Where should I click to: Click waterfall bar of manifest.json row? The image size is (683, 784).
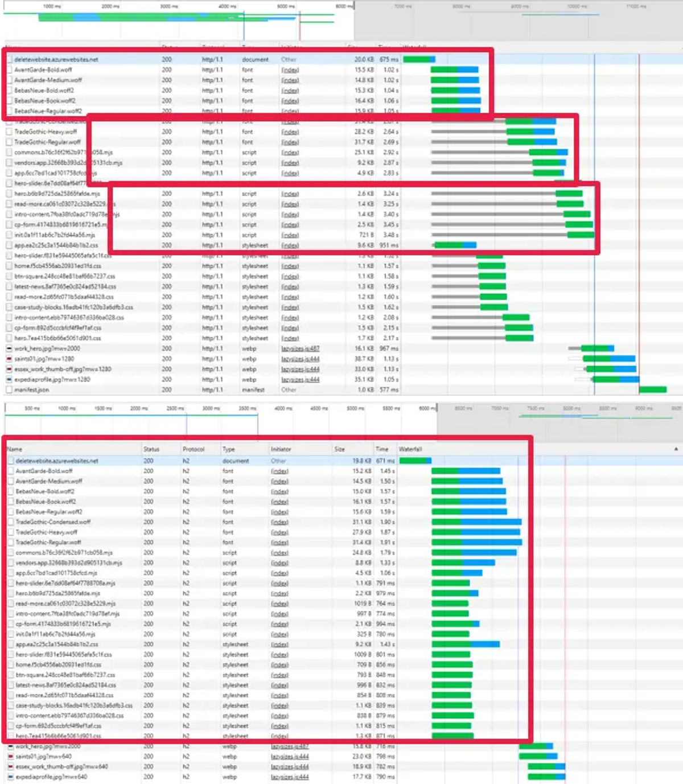click(653, 390)
